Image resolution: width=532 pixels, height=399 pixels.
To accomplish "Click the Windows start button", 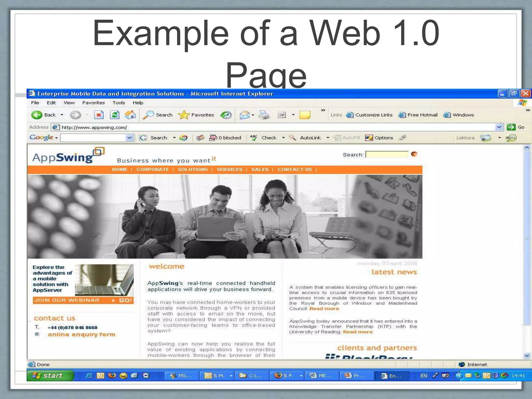I will click(50, 376).
